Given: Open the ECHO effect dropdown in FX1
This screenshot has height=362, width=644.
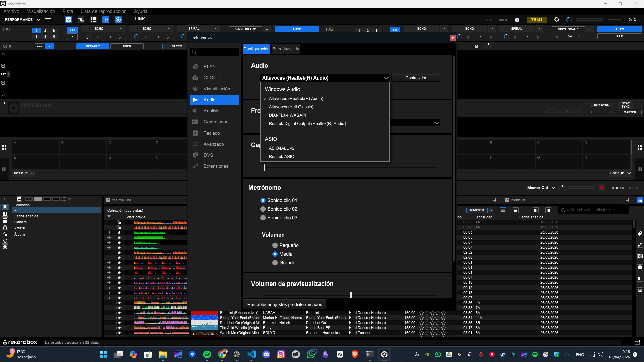Looking at the screenshot, I should [121, 29].
